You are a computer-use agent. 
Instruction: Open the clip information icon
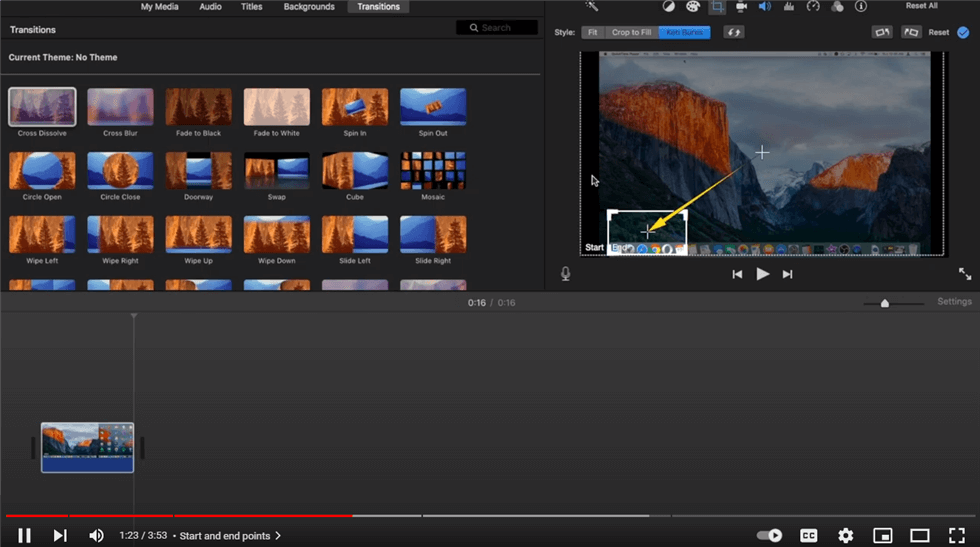[x=861, y=6]
